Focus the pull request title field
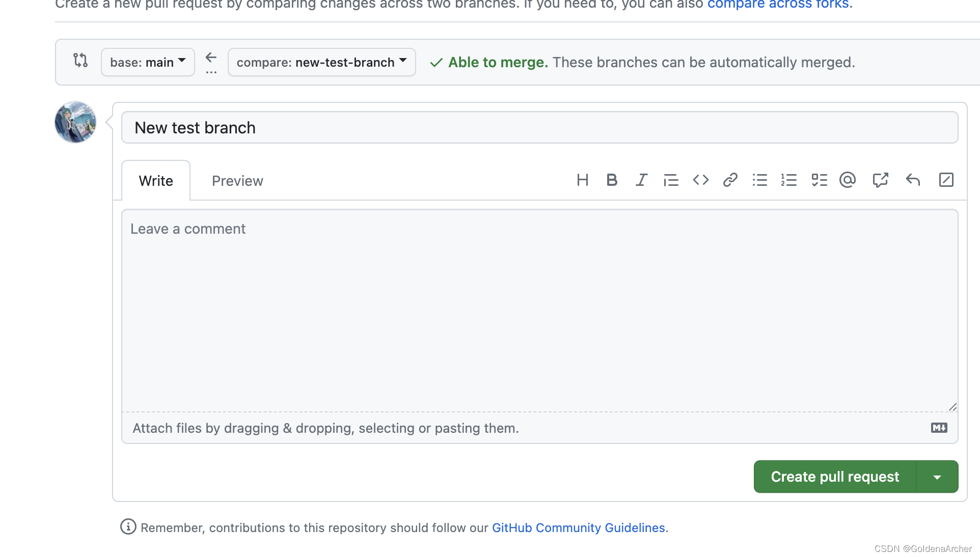The image size is (980, 557). click(540, 127)
